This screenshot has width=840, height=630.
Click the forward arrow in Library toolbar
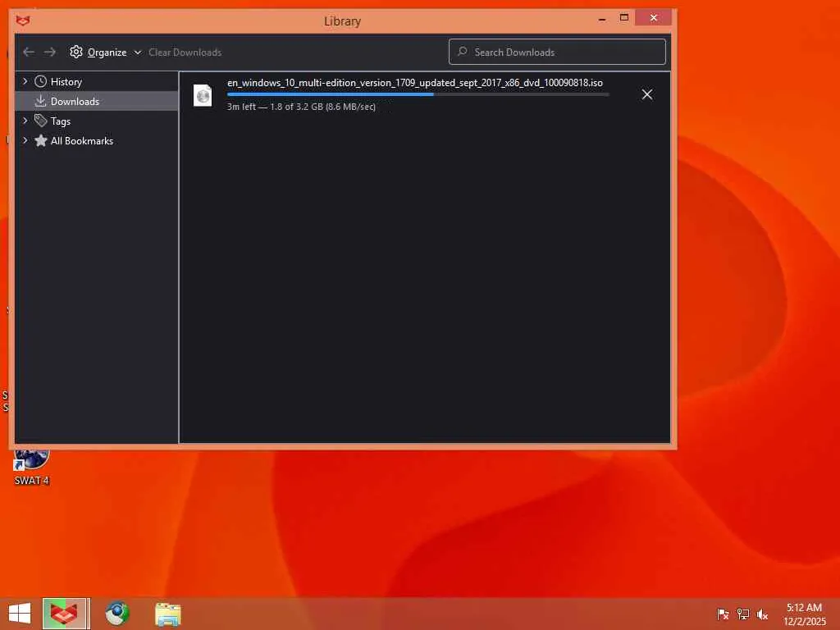point(50,52)
